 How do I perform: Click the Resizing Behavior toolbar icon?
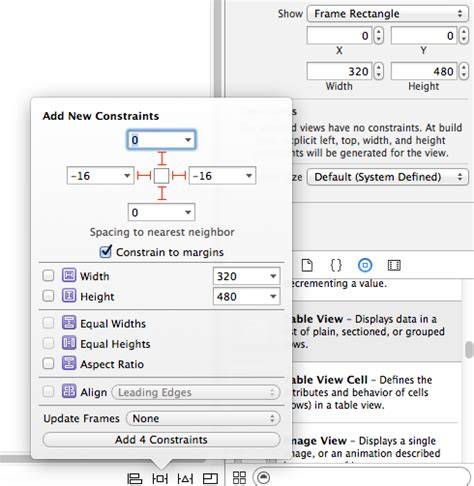point(210,479)
